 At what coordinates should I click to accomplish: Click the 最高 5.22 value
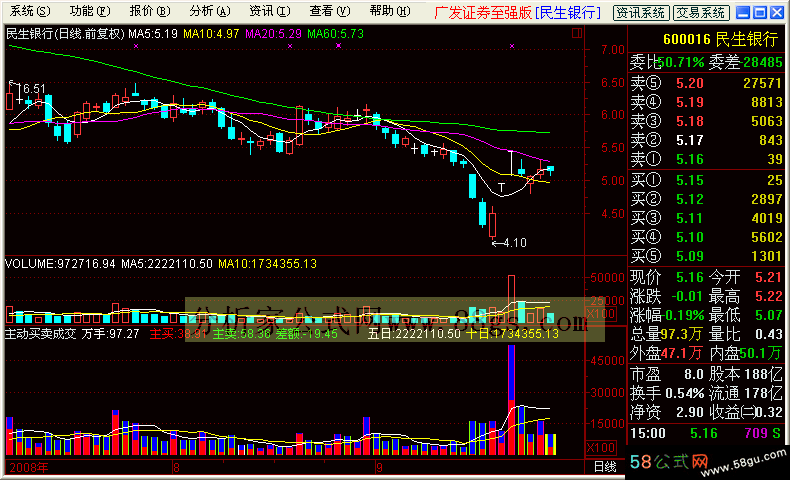click(x=768, y=296)
